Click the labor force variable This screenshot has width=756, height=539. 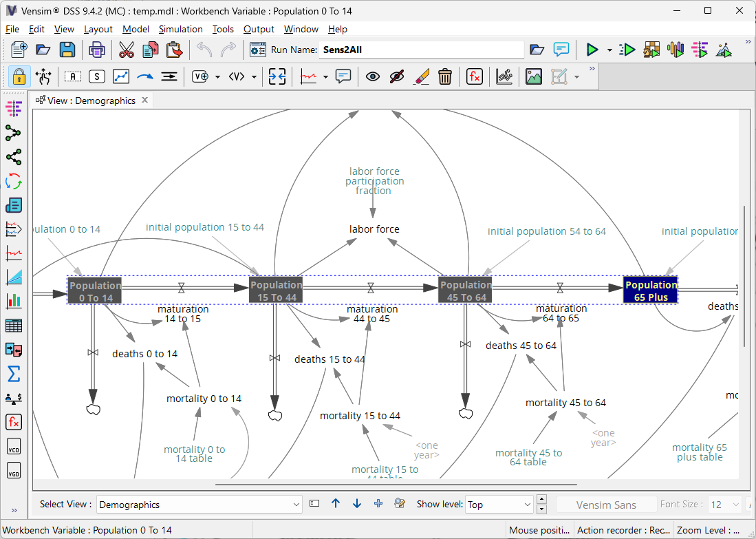pyautogui.click(x=374, y=229)
